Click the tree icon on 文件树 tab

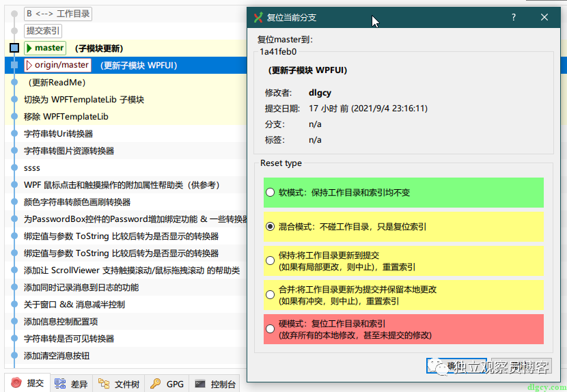[104, 383]
